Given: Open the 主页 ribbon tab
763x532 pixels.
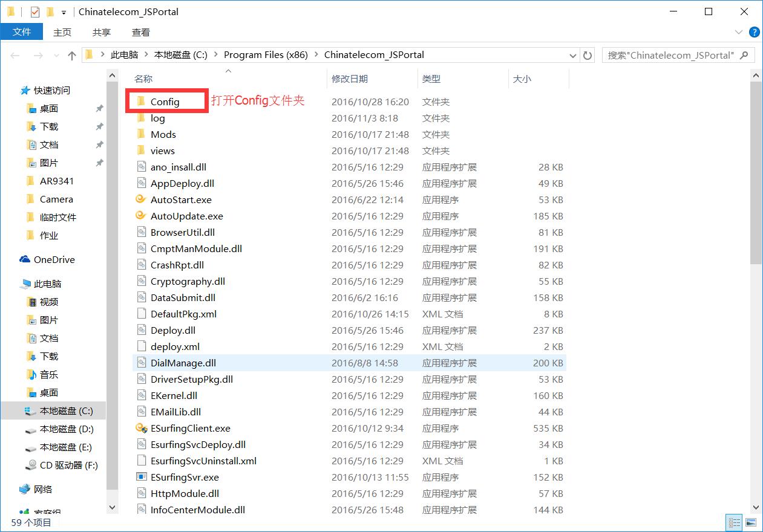Looking at the screenshot, I should click(62, 32).
